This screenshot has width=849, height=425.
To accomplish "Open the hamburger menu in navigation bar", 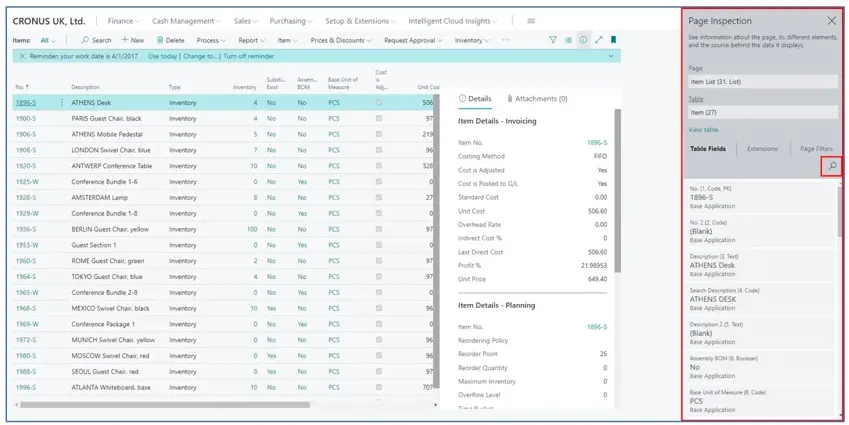I will (x=530, y=20).
